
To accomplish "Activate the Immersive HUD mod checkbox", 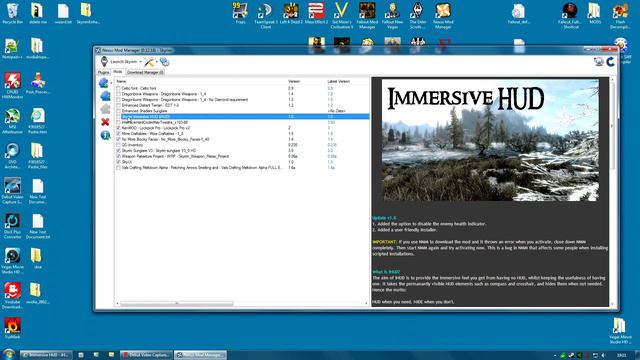I will point(118,117).
